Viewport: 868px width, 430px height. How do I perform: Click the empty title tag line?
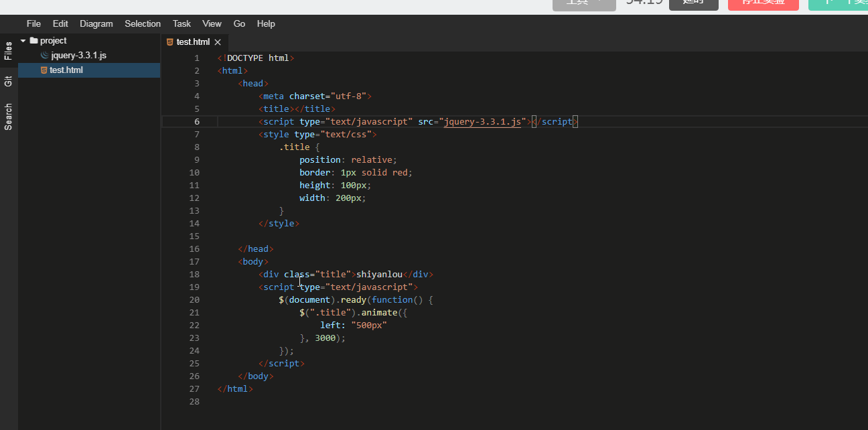(x=297, y=109)
